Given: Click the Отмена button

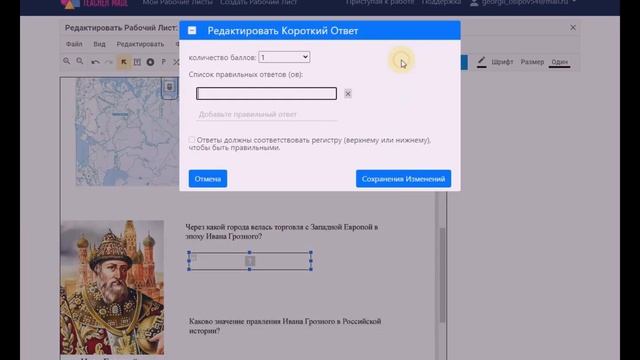Looking at the screenshot, I should pyautogui.click(x=208, y=179).
